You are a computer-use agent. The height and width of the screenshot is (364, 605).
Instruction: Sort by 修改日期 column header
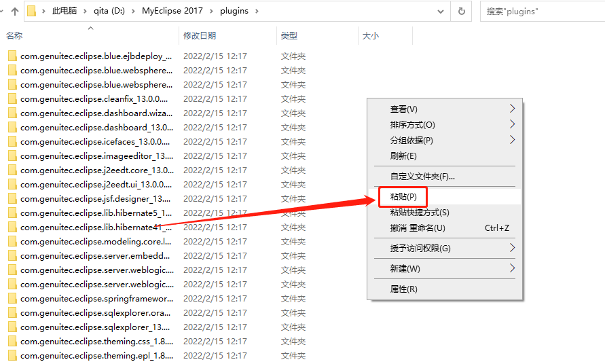click(x=200, y=35)
